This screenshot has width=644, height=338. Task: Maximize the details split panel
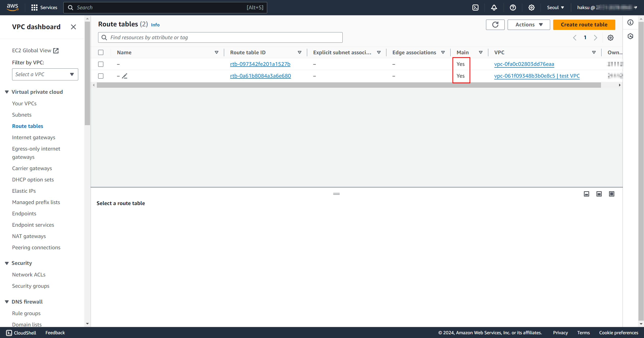[x=612, y=194]
